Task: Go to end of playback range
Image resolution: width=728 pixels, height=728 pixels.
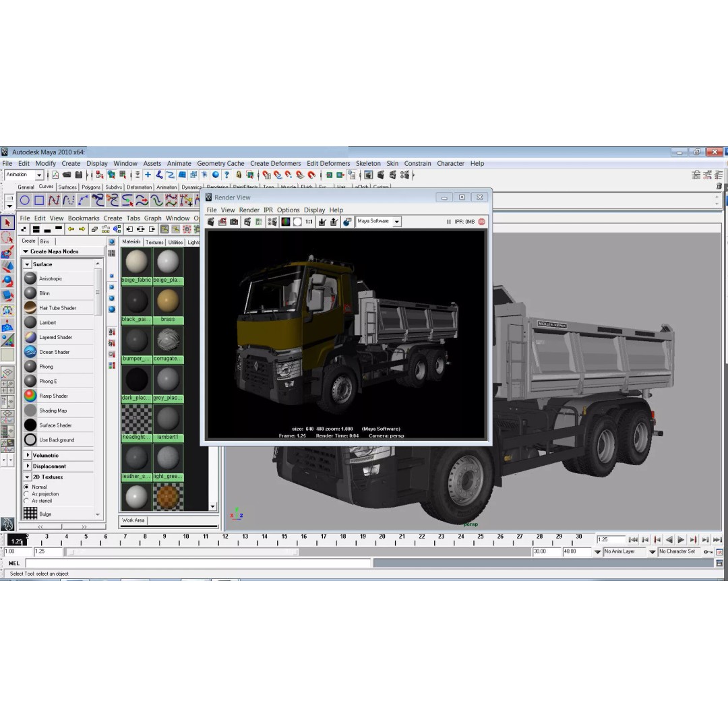Action: [x=717, y=540]
